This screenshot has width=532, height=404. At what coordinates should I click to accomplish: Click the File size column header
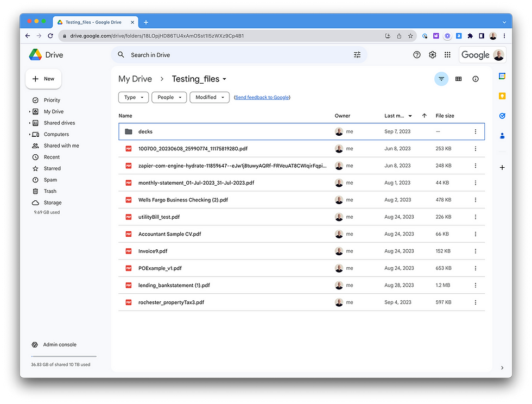(x=445, y=116)
